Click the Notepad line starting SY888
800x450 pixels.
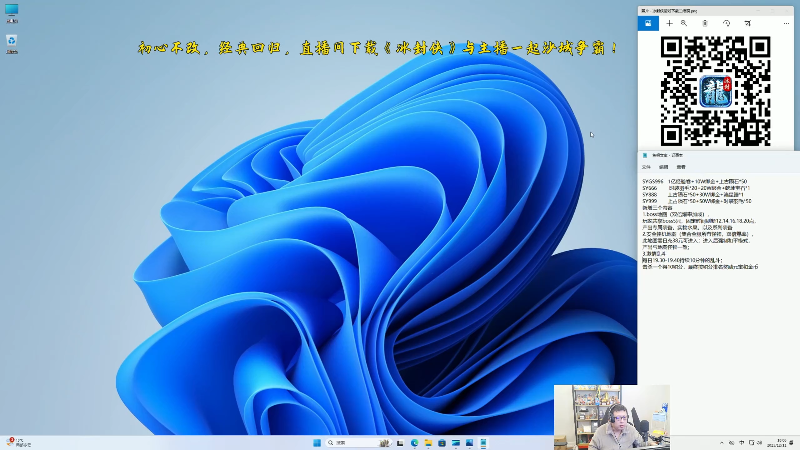pos(693,194)
